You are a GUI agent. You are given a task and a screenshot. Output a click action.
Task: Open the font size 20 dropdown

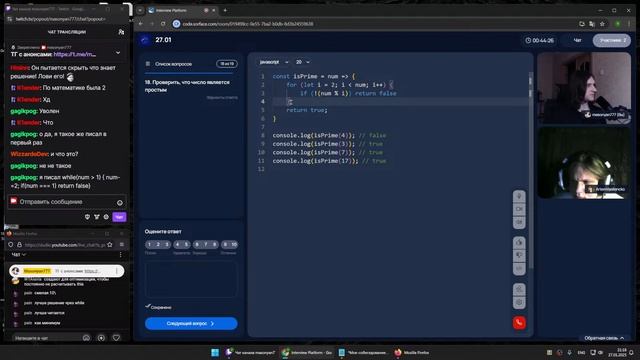tap(302, 62)
